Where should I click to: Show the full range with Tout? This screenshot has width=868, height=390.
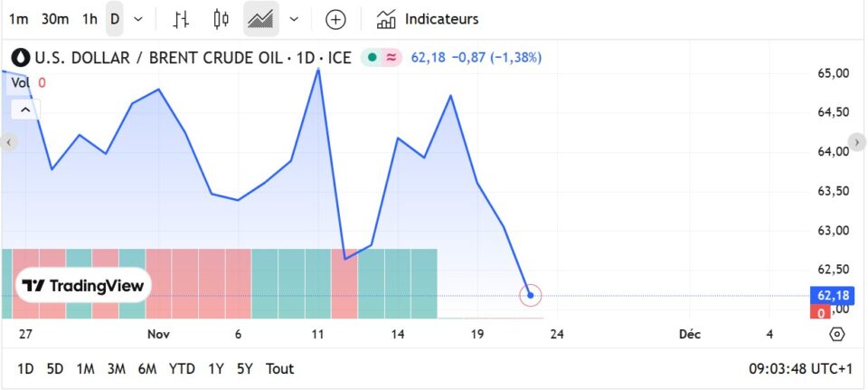tap(279, 368)
